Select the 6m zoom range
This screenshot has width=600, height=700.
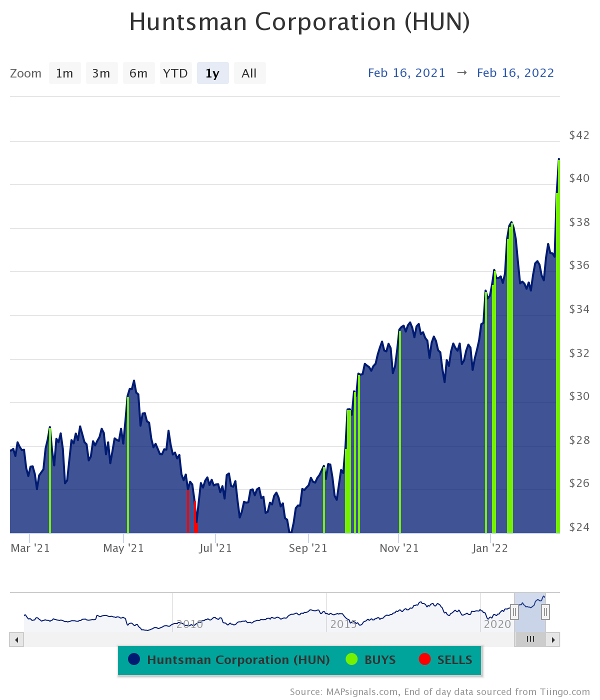[x=139, y=73]
